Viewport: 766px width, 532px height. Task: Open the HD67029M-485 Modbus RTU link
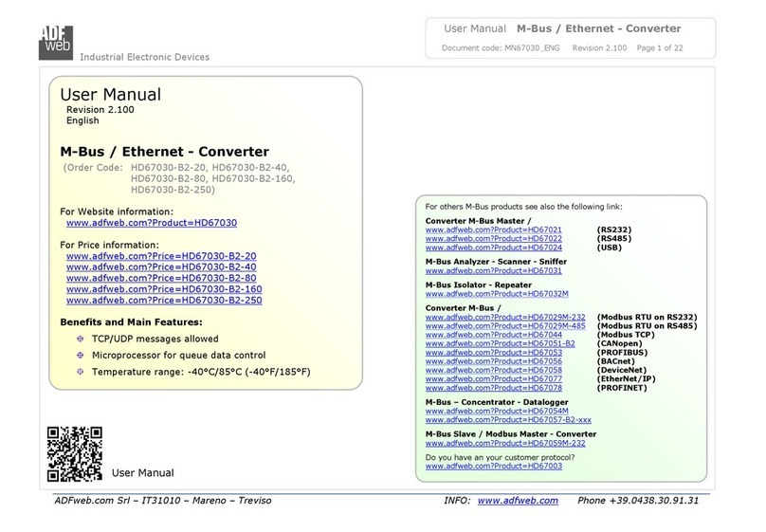pyautogui.click(x=505, y=326)
